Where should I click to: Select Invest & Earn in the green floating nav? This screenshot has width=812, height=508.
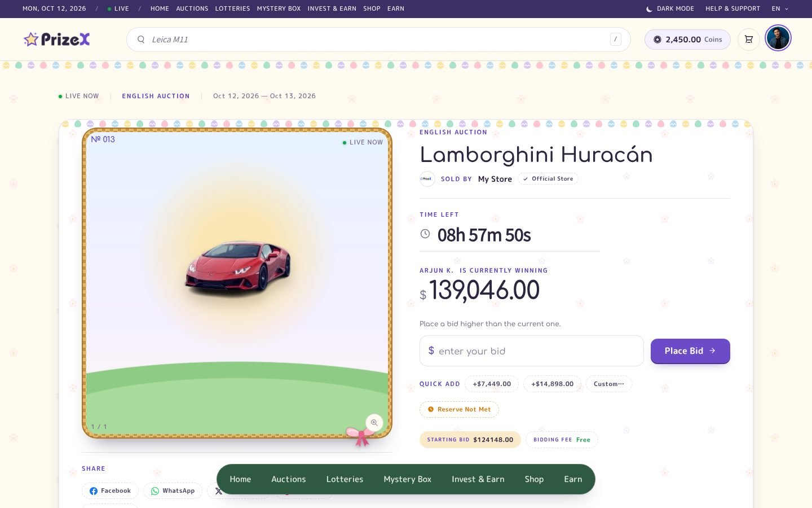478,479
